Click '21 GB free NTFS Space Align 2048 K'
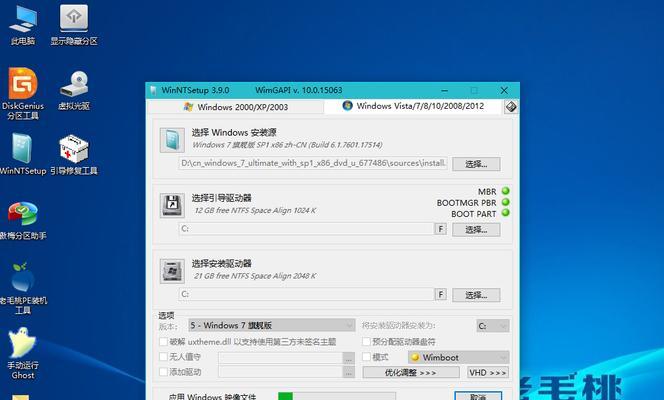 (x=255, y=276)
